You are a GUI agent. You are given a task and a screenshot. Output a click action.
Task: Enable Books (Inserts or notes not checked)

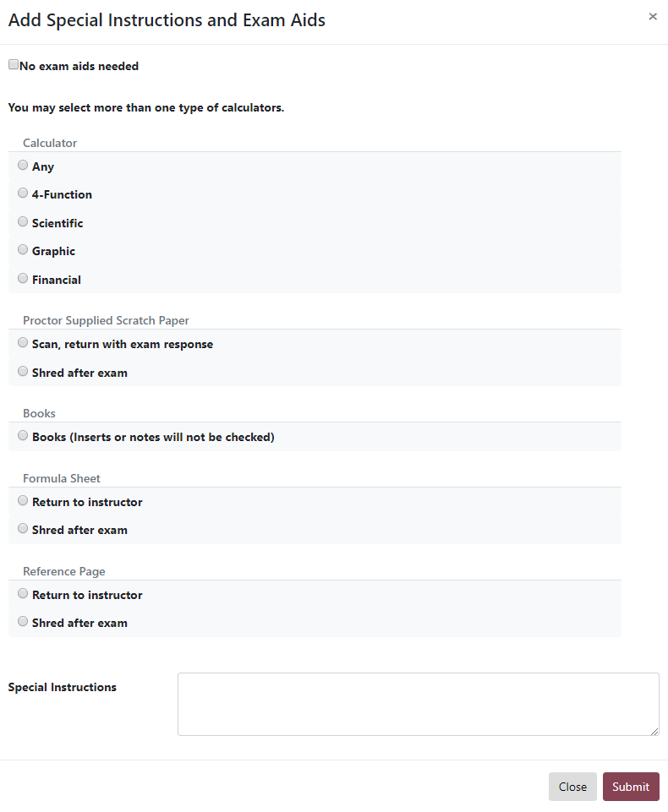[x=23, y=435]
